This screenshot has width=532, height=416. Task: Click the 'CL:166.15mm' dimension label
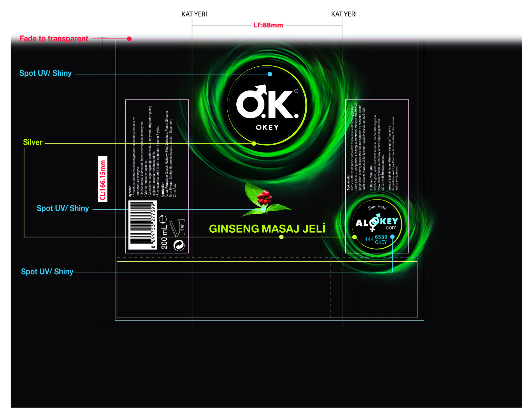[103, 179]
